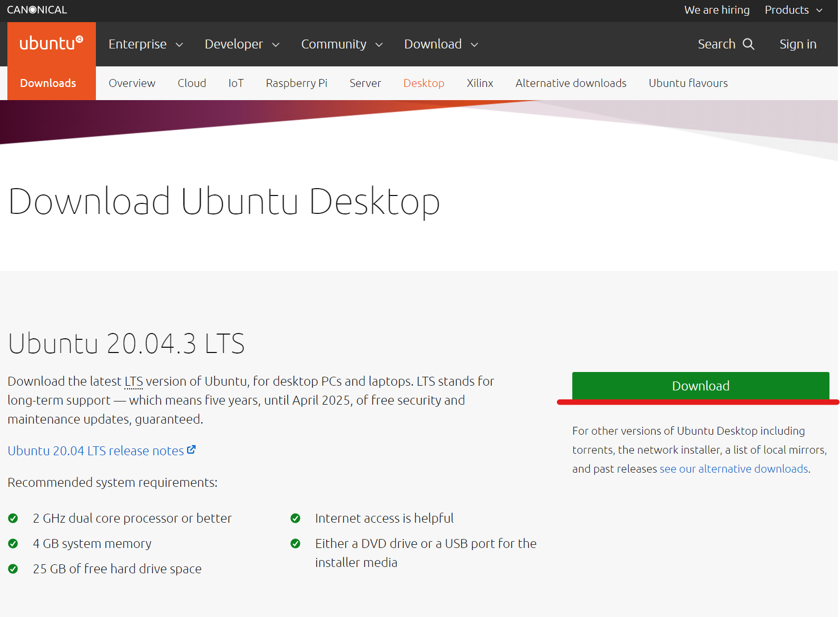Click 'Internet access is helpful' text
The image size is (840, 617).
(x=384, y=518)
